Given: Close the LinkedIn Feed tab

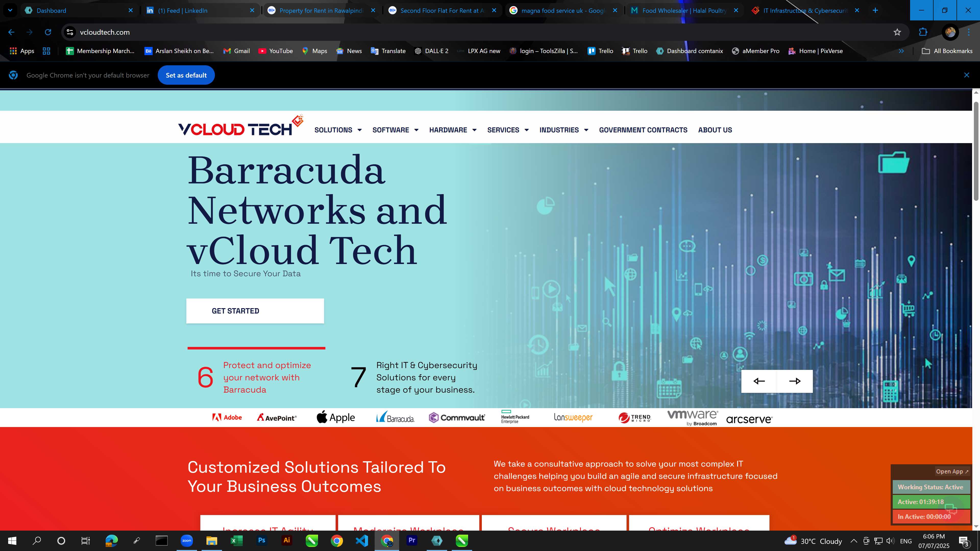Looking at the screenshot, I should click(252, 10).
